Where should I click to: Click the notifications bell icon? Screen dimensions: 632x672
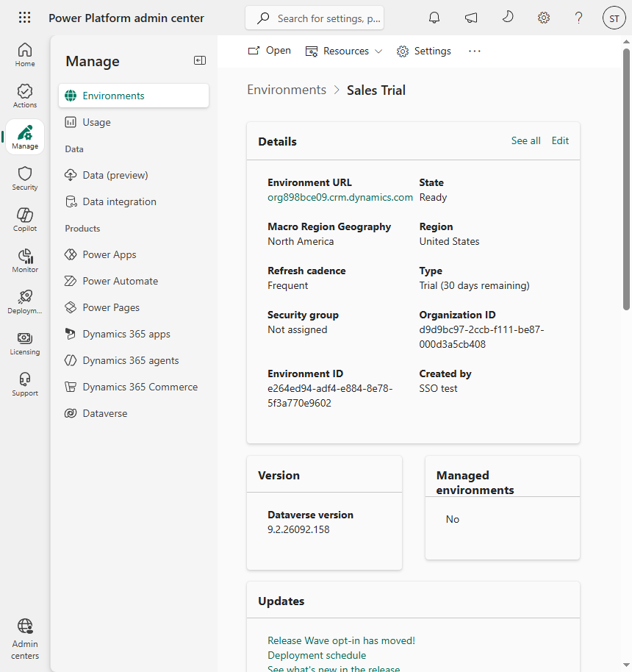tap(434, 18)
